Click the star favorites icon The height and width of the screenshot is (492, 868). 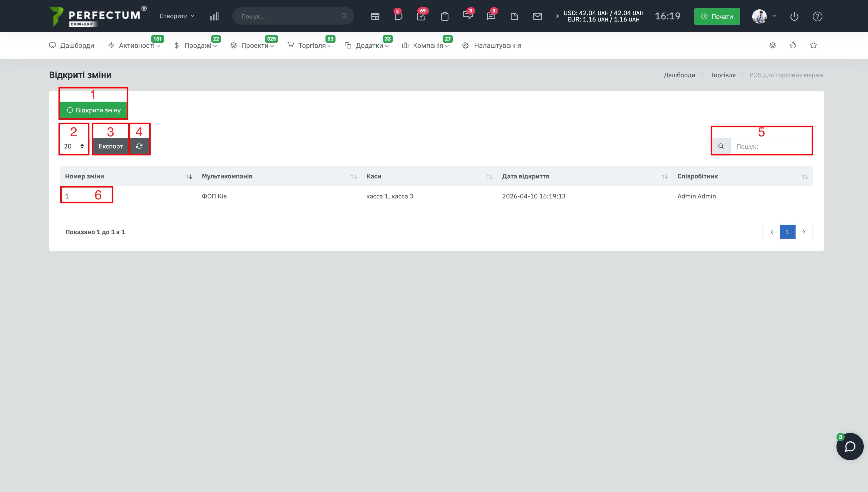(813, 45)
